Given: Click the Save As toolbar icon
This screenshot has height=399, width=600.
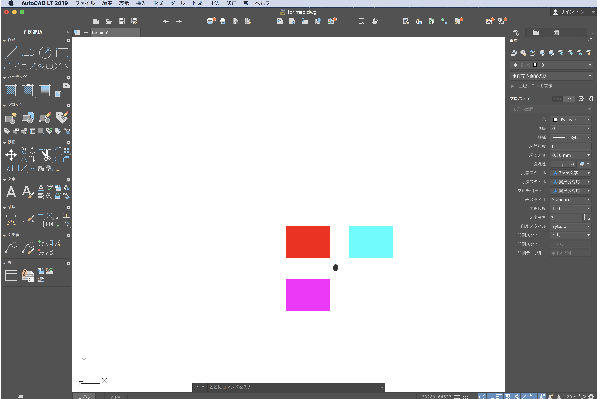Looking at the screenshot, I should [134, 21].
